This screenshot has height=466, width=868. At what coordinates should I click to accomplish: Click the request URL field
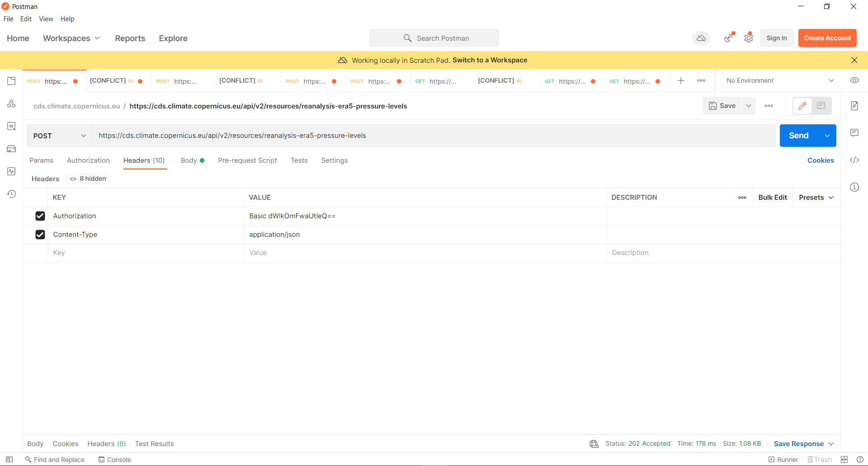click(x=434, y=136)
